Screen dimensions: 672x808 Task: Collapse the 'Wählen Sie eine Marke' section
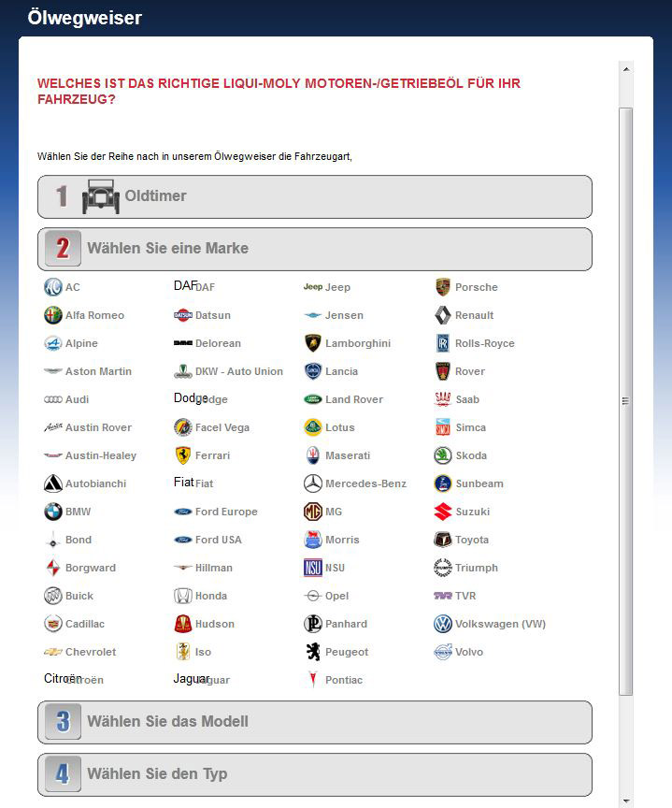pyautogui.click(x=315, y=250)
